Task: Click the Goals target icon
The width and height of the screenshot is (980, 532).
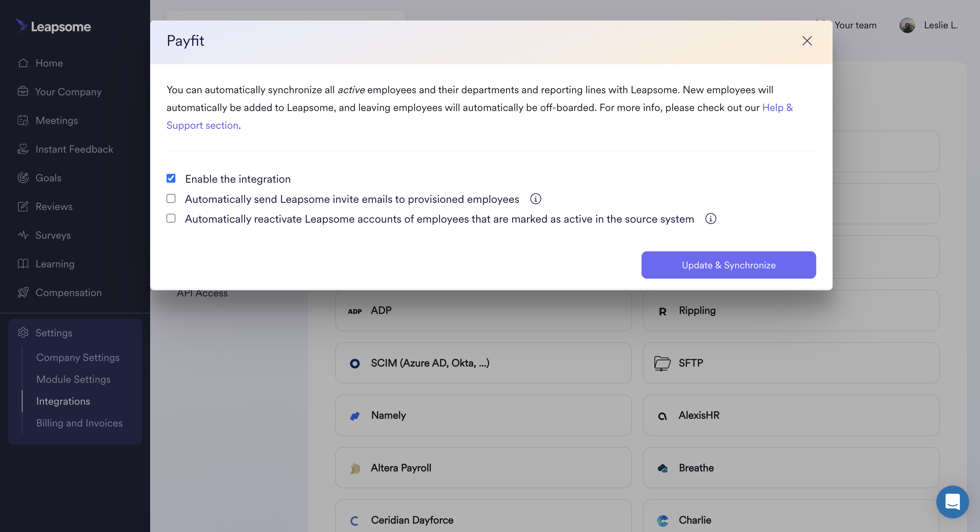Action: coord(23,178)
